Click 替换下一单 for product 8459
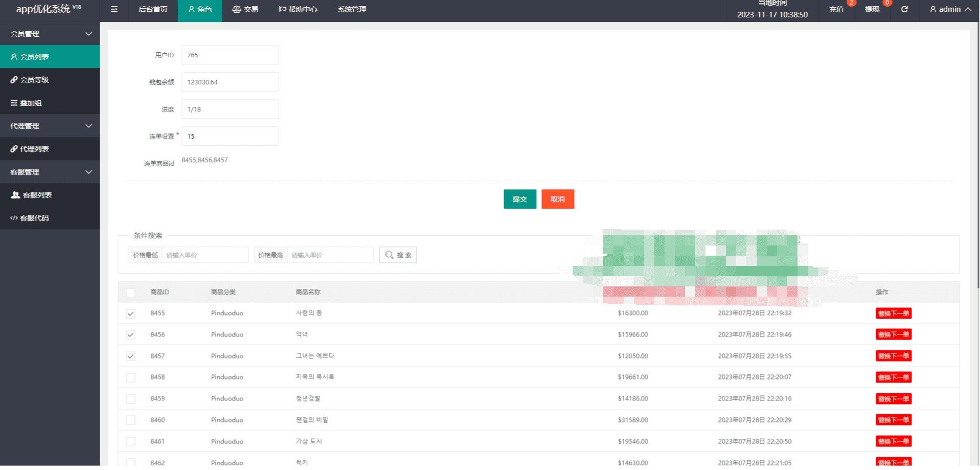The image size is (980, 470). [x=893, y=398]
